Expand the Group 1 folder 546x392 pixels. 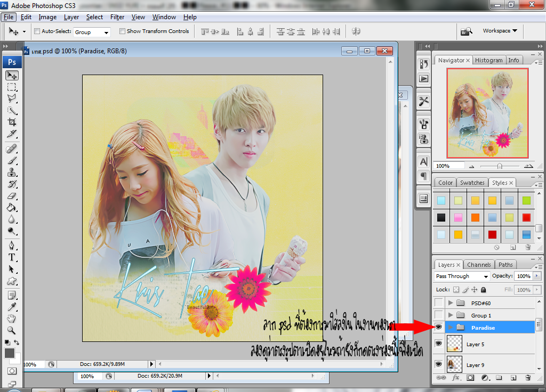coord(451,315)
